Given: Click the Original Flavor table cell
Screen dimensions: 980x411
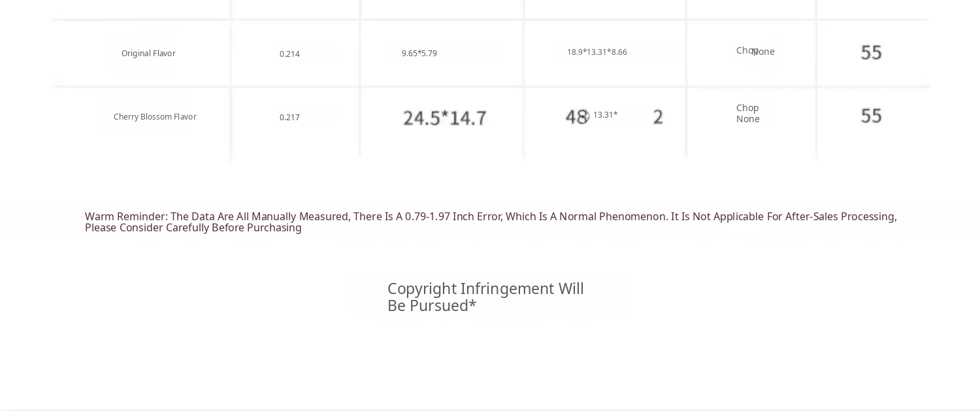Looking at the screenshot, I should [x=148, y=54].
